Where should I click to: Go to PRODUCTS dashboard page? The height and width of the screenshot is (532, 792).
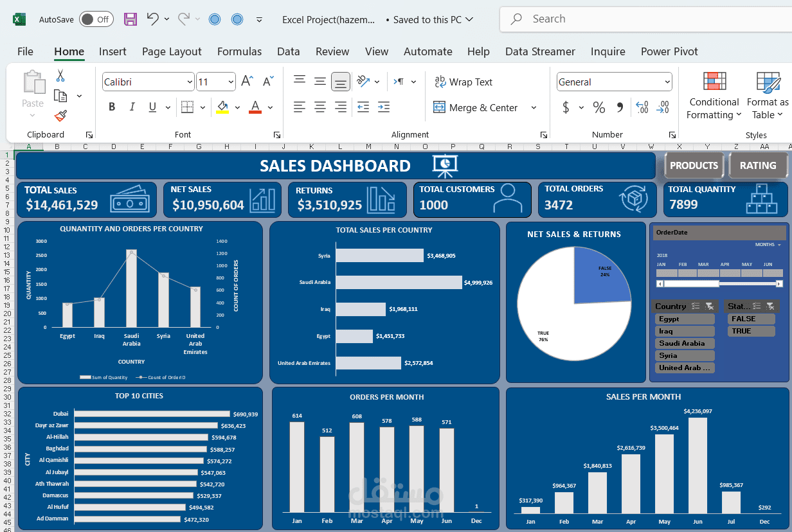click(694, 165)
